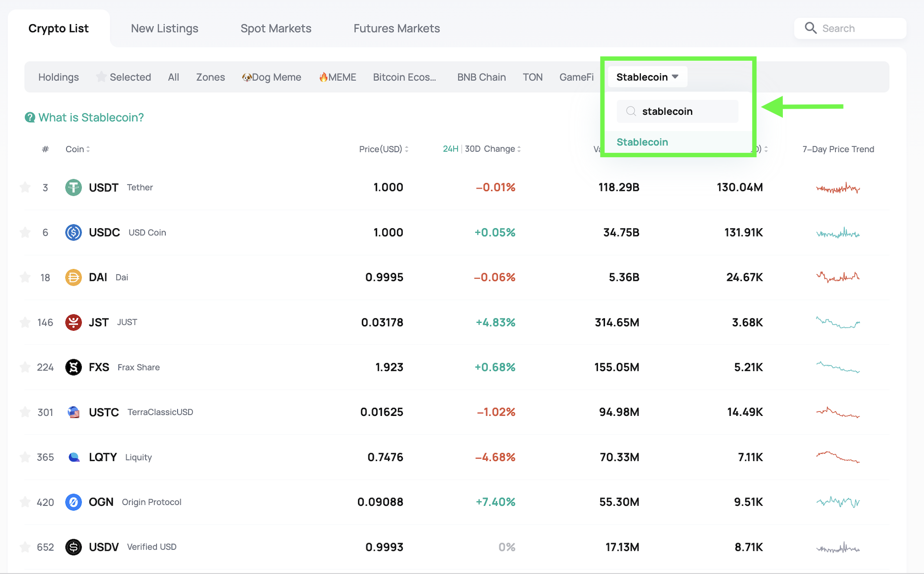924x574 pixels.
Task: Open the New Listings tab
Action: click(165, 28)
